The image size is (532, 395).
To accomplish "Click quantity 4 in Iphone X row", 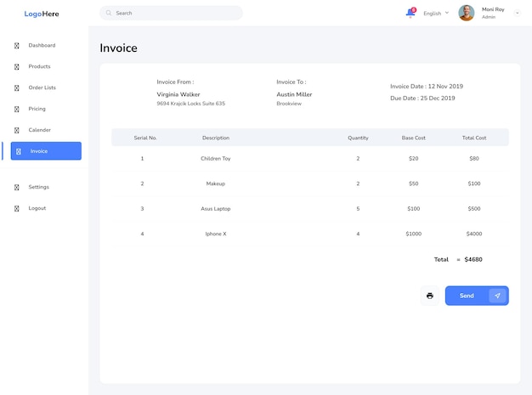I will pyautogui.click(x=358, y=234).
